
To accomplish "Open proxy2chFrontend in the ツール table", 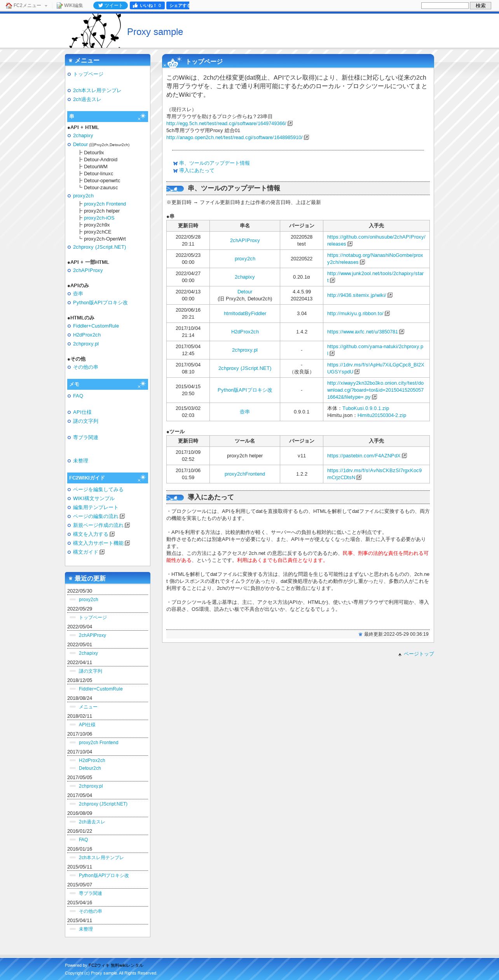I will (245, 474).
